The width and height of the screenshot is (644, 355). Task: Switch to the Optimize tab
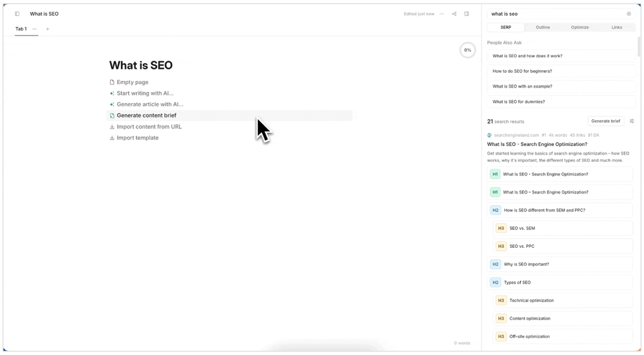tap(580, 27)
